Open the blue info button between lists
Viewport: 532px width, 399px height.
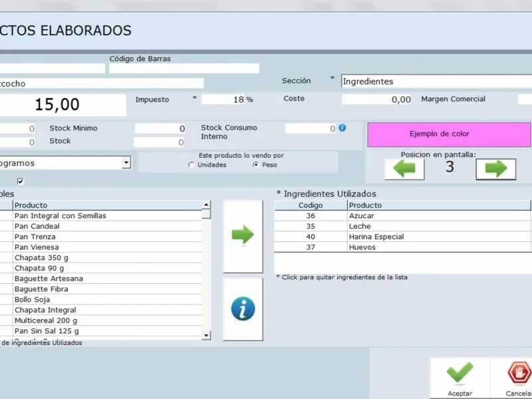tap(243, 309)
